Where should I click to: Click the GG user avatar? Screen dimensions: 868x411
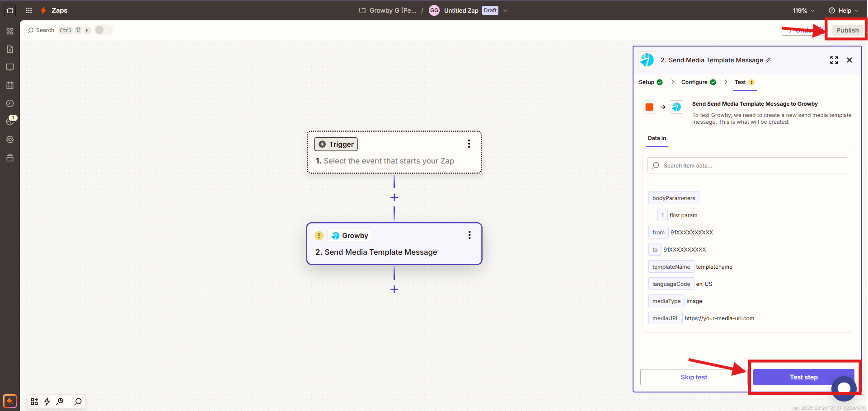click(x=434, y=10)
